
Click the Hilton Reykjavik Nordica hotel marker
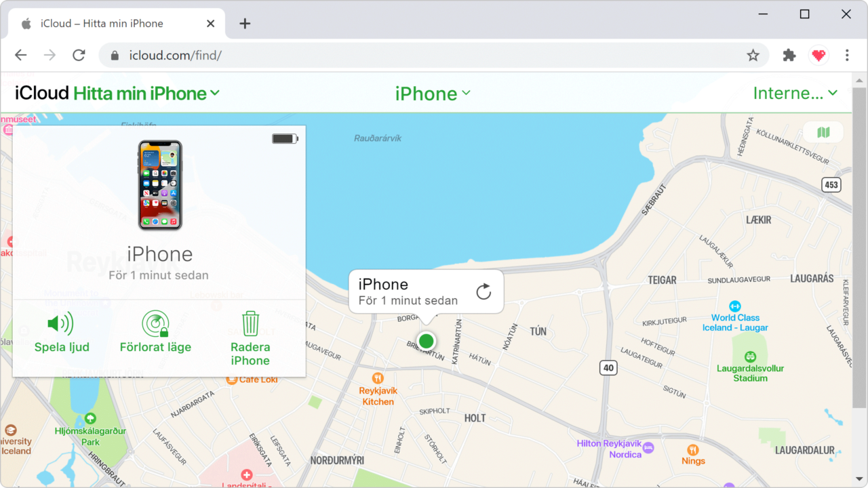(648, 448)
